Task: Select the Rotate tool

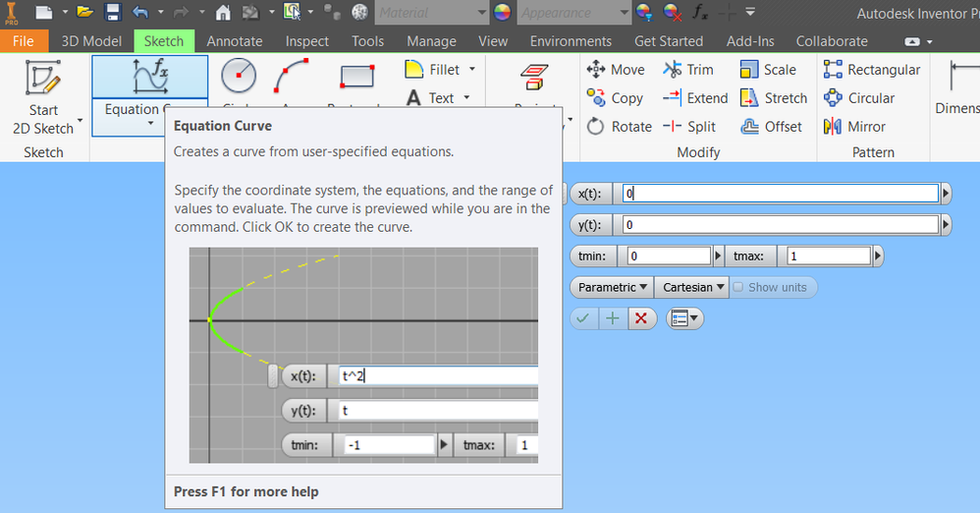Action: [x=620, y=127]
